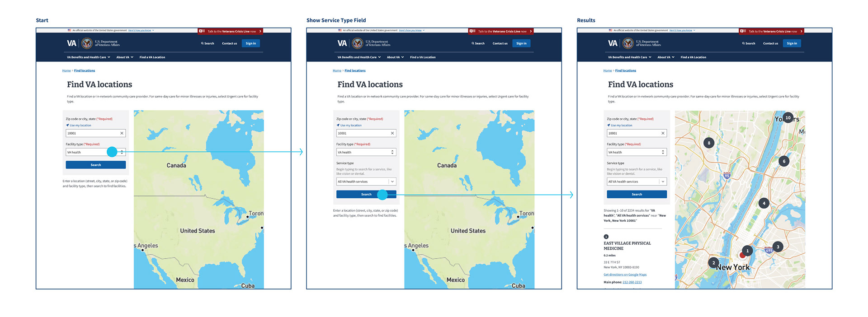Clear the zip code field in the Start screen
The image size is (868, 317).
click(122, 133)
